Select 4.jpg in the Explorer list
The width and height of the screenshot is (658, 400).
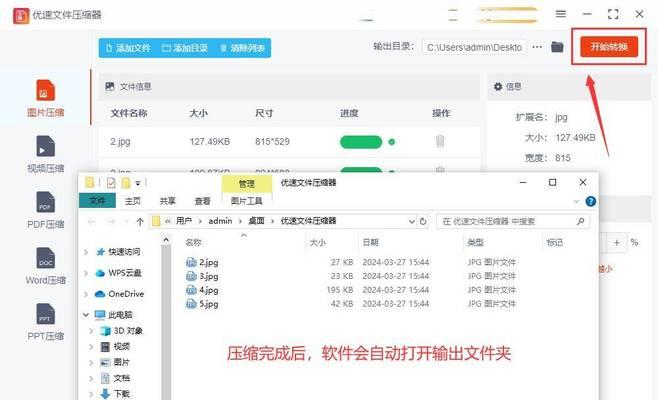(x=209, y=290)
